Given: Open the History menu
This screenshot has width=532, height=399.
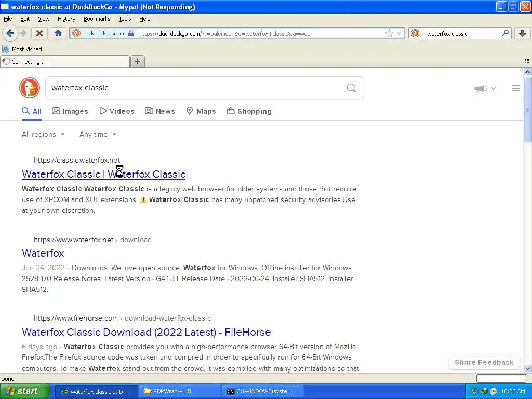Looking at the screenshot, I should (66, 19).
